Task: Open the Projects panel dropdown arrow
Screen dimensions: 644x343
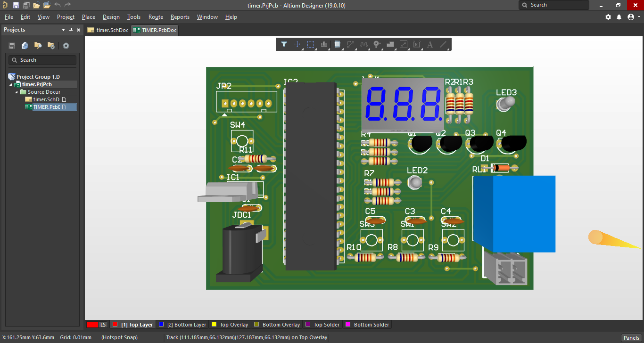Action: [x=64, y=30]
